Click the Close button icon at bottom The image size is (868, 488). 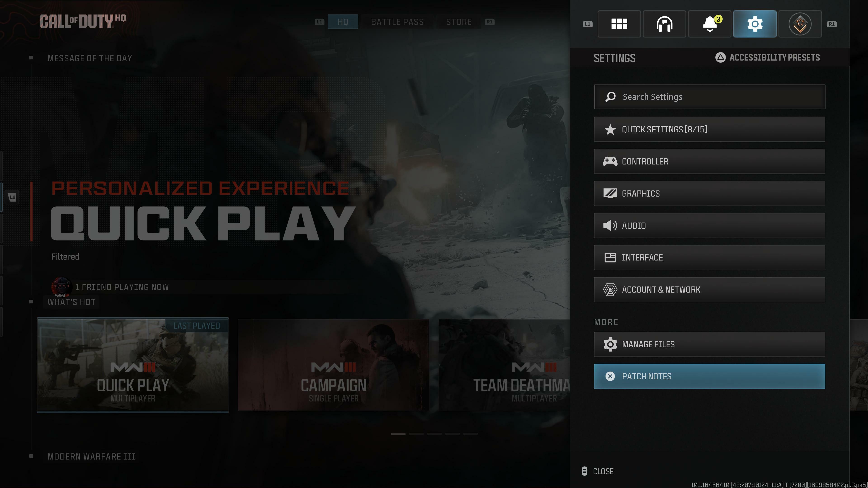click(x=585, y=471)
